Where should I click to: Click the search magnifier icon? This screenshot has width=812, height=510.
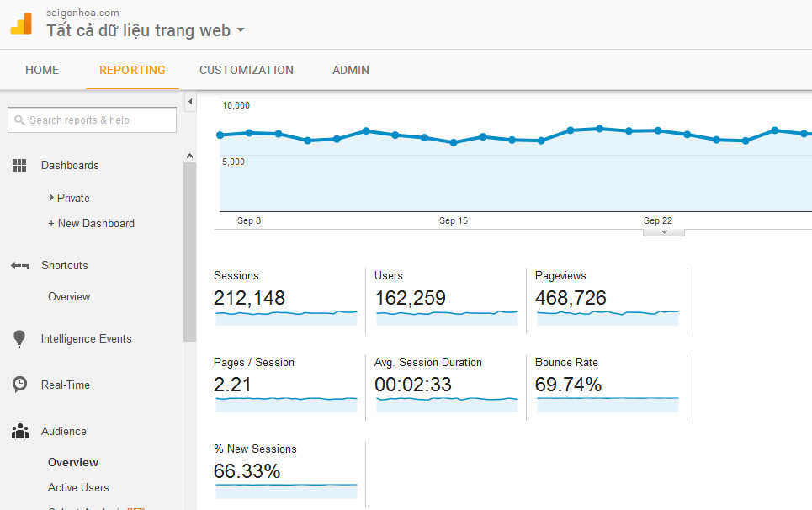click(19, 120)
